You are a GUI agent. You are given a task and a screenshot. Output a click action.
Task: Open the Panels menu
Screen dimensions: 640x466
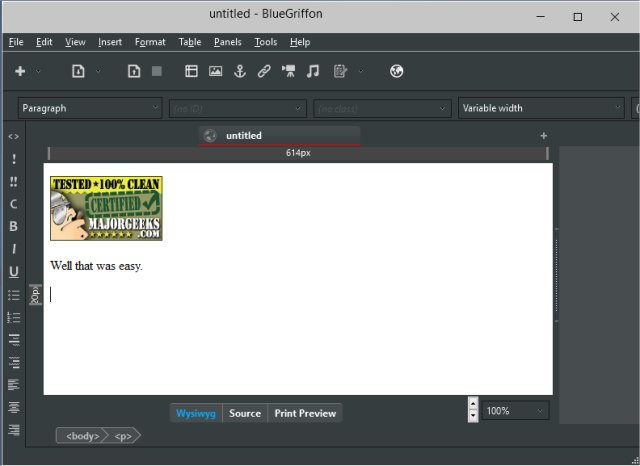228,42
